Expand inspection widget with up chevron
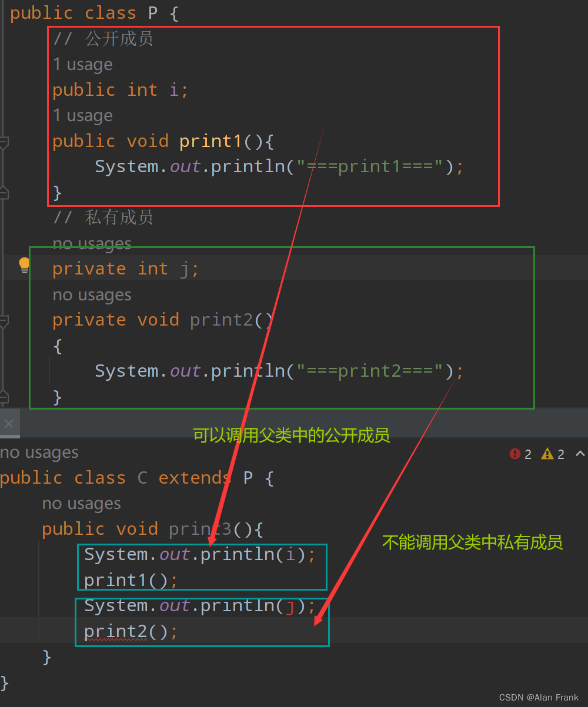Image resolution: width=588 pixels, height=707 pixels. tap(580, 454)
